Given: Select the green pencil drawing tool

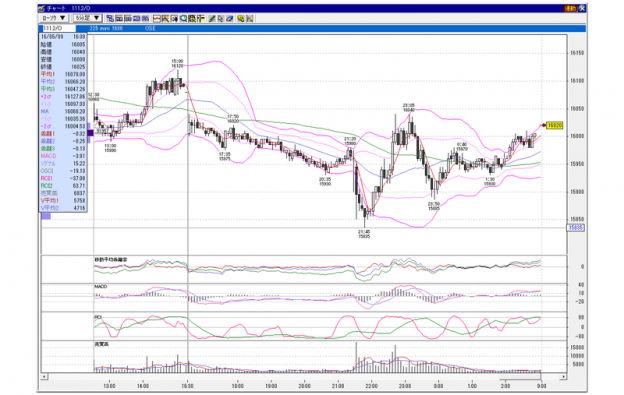Looking at the screenshot, I should 212,18.
